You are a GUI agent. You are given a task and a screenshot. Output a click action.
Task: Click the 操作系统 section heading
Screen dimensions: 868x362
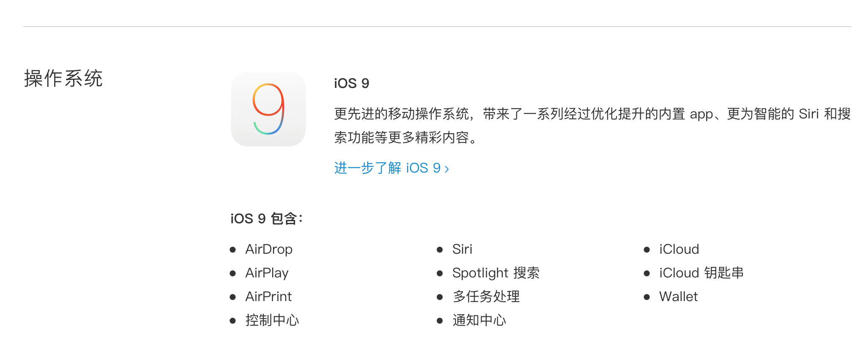63,79
